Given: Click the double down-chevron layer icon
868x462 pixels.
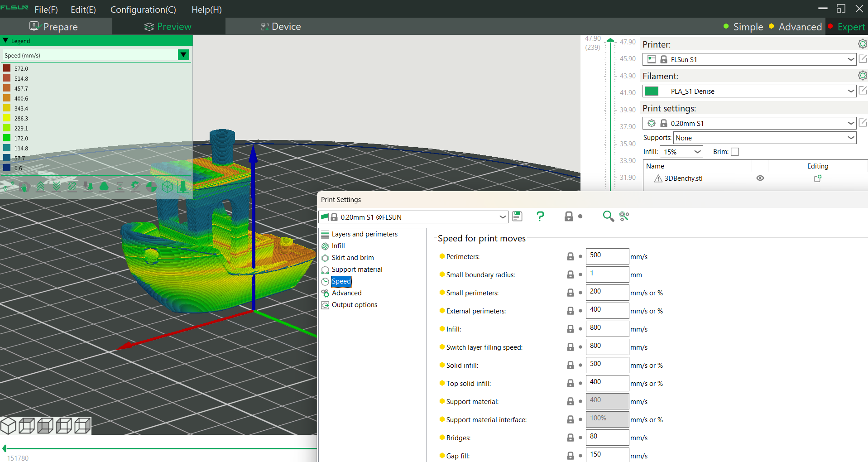Looking at the screenshot, I should click(x=56, y=187).
